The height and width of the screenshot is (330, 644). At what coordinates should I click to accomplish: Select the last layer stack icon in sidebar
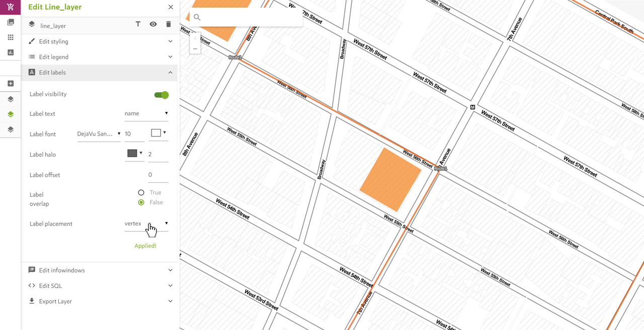click(11, 129)
